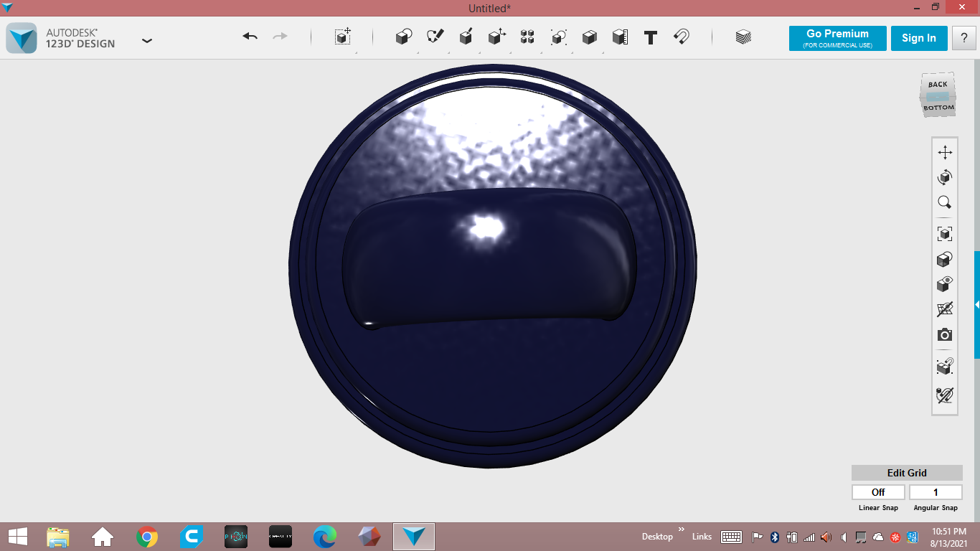
Task: Click BOTTOM face on view cube
Action: click(x=938, y=108)
